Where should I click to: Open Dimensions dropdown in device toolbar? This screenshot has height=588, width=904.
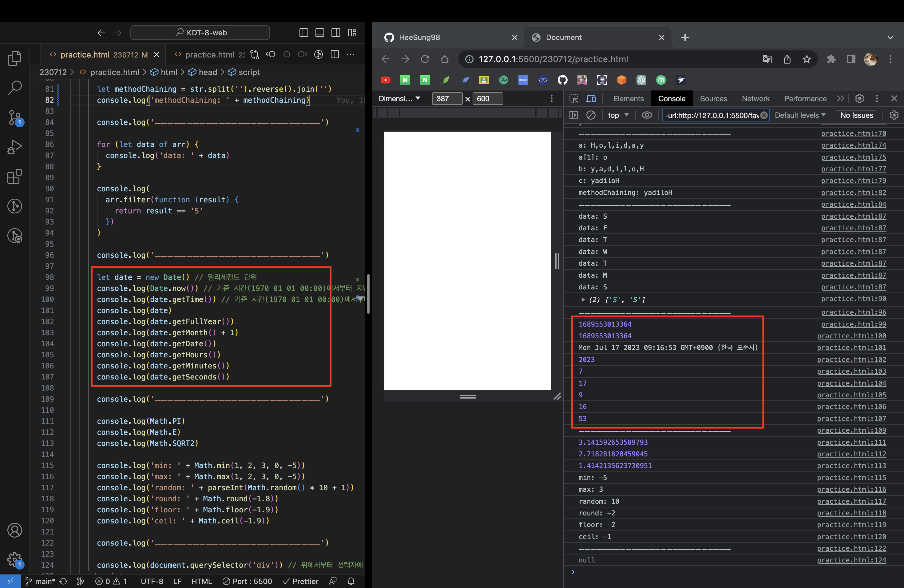coord(399,98)
